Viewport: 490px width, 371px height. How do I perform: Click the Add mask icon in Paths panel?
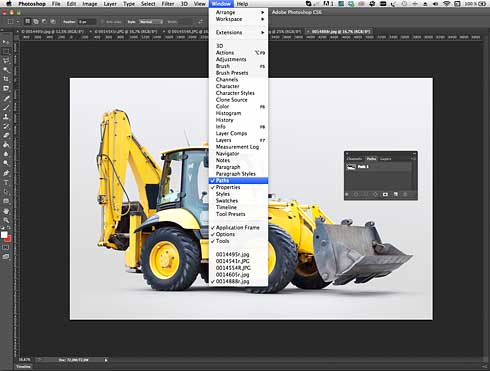[x=385, y=194]
